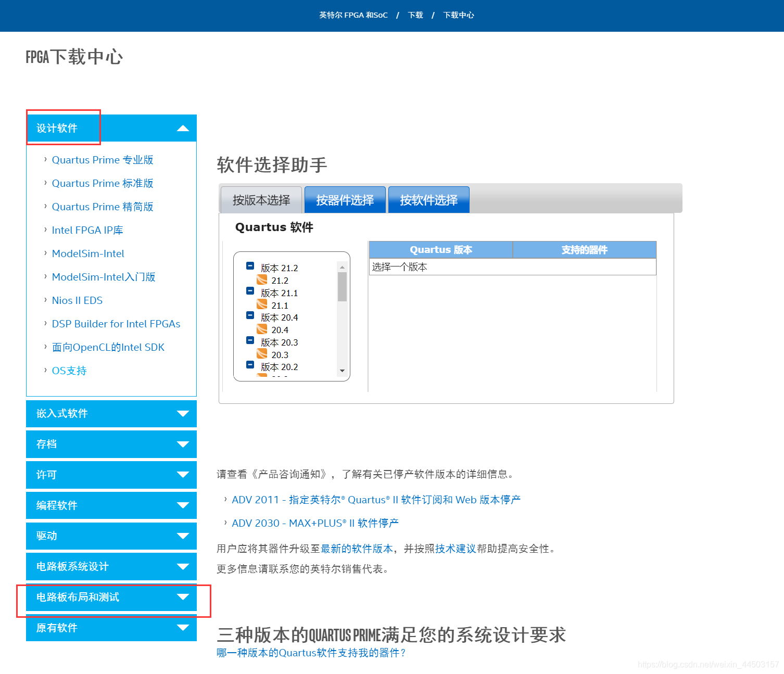The width and height of the screenshot is (784, 674).
Task: Click the Quartus 20.3 package icon
Action: [262, 354]
